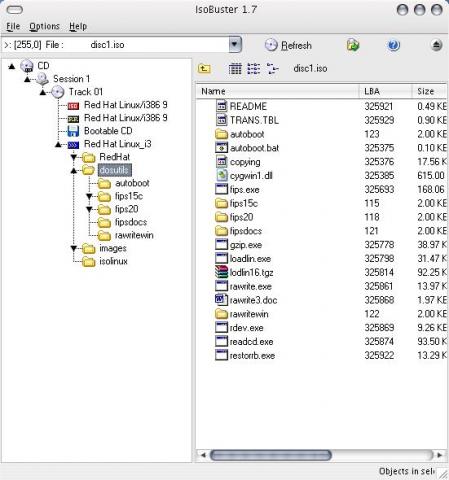This screenshot has height=480, width=449.
Task: Select the Session 1 icon
Action: tap(42, 79)
